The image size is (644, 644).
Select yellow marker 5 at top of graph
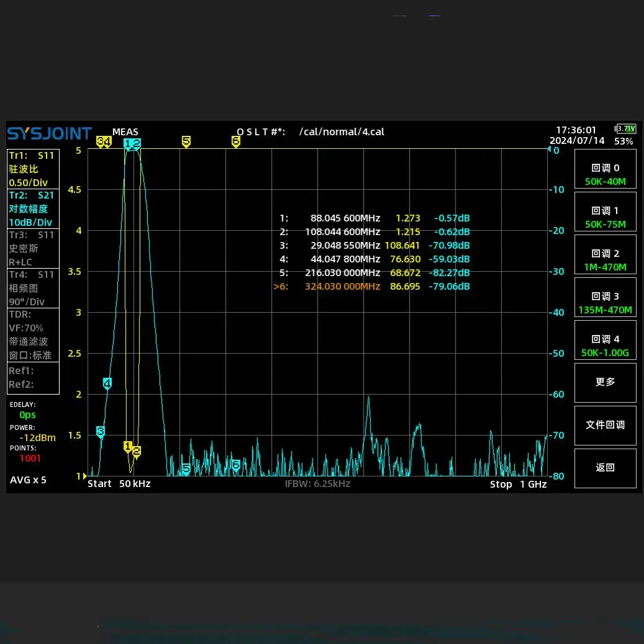(x=186, y=141)
